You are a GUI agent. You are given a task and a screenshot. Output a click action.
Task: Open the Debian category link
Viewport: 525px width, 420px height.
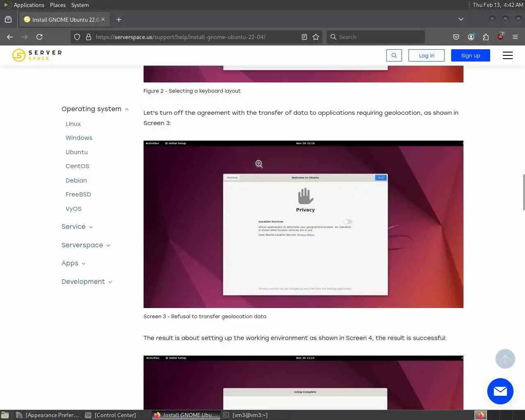point(76,180)
